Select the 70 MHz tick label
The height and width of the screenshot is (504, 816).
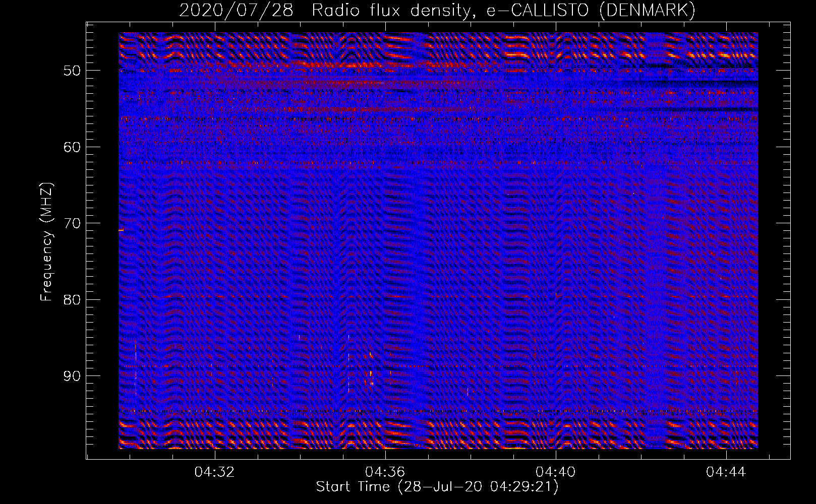click(x=72, y=223)
